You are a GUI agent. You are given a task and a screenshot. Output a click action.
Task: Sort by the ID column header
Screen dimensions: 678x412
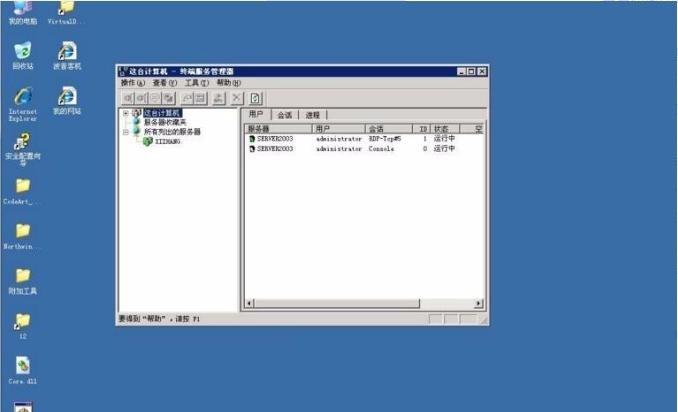[x=422, y=129]
